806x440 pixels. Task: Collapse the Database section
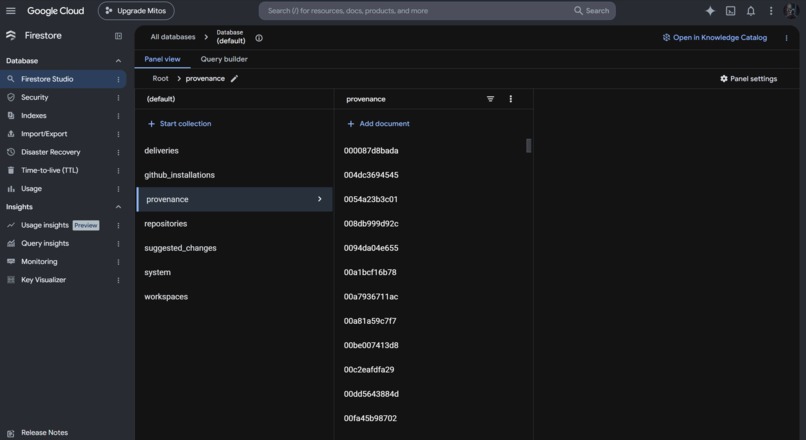click(x=118, y=61)
